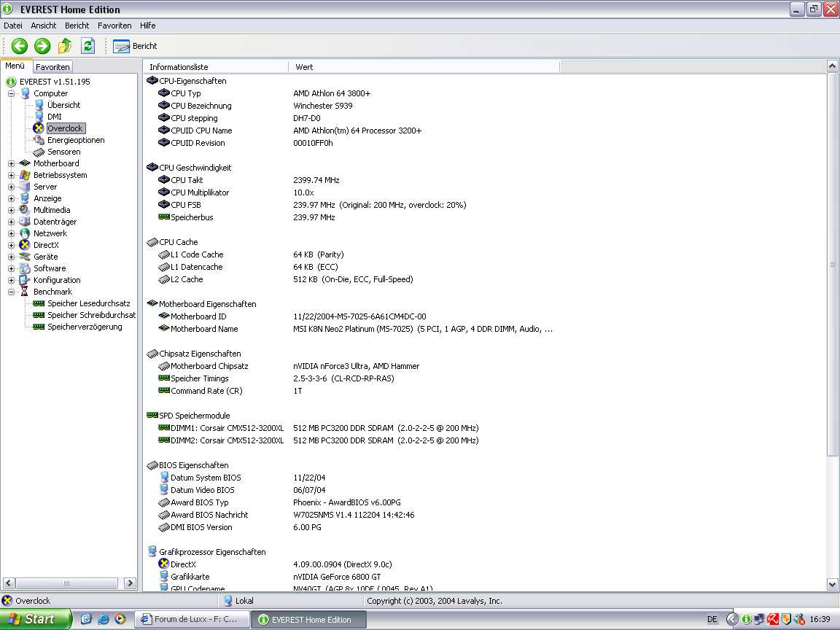Click the Software icon in the tree
Viewport: 840px width, 630px height.
(25, 268)
